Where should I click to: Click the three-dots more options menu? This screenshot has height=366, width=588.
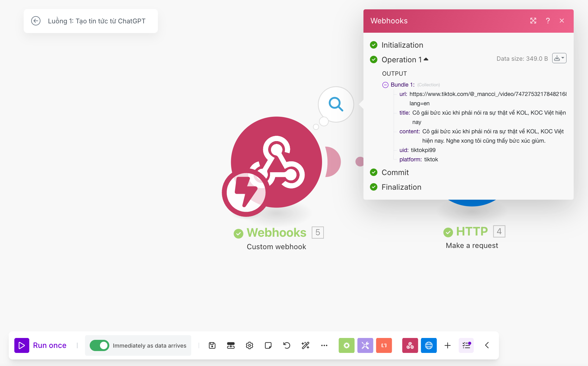point(324,345)
